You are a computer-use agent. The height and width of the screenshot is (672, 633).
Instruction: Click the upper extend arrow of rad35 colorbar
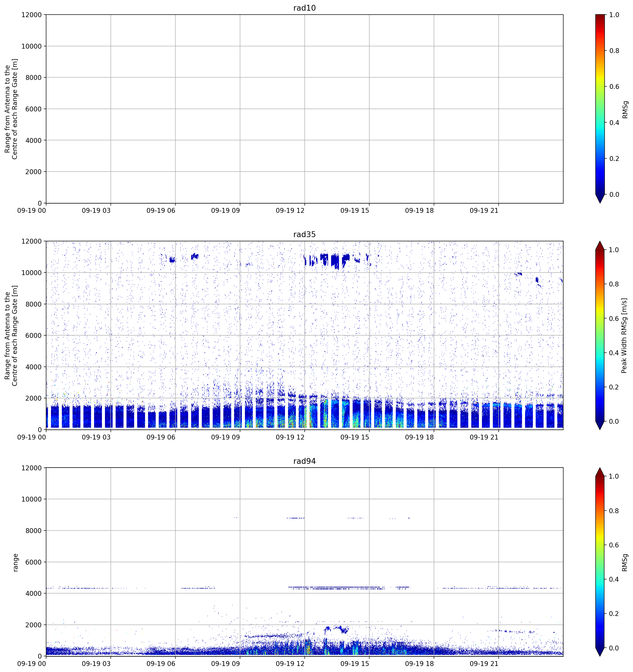(x=600, y=245)
